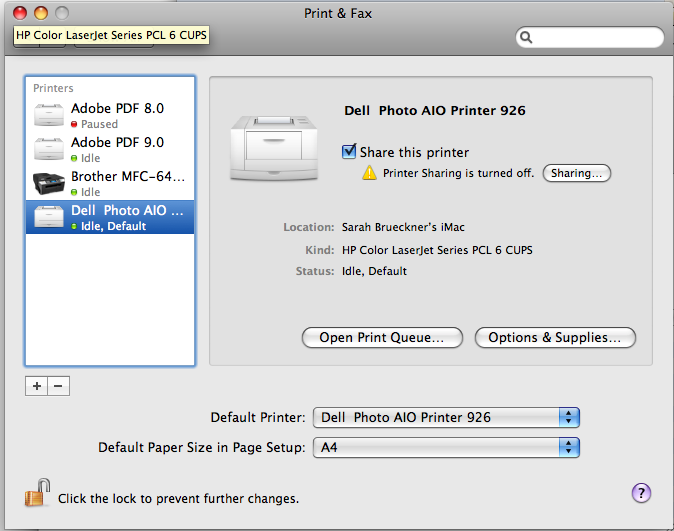Open help with the question mark button
674x531 pixels.
[x=641, y=493]
